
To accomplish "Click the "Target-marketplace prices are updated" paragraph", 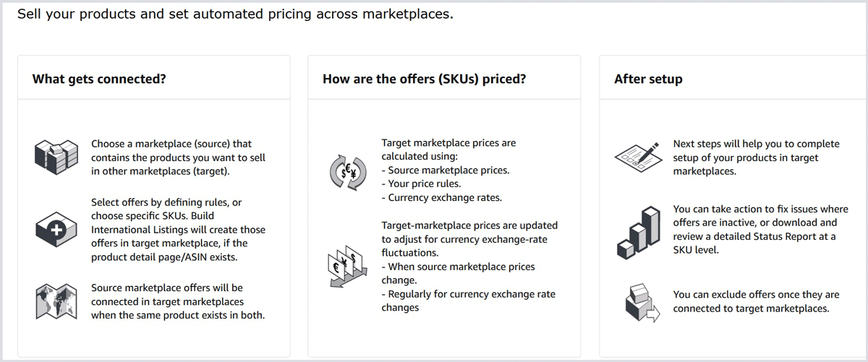I will 469,267.
